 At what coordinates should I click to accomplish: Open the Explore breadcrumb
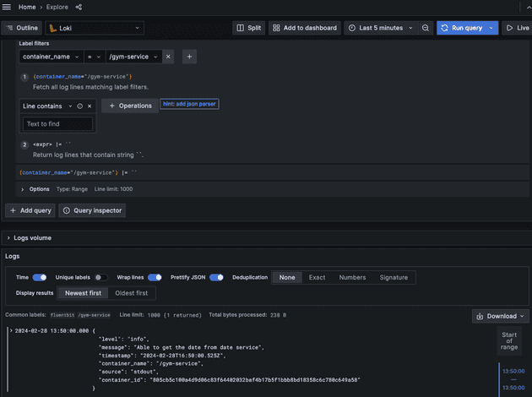(57, 7)
